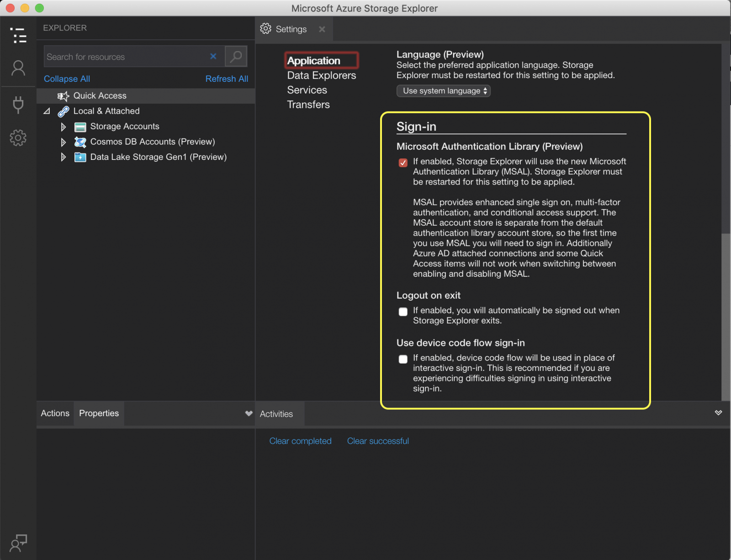Expand the Storage Accounts node

[63, 127]
